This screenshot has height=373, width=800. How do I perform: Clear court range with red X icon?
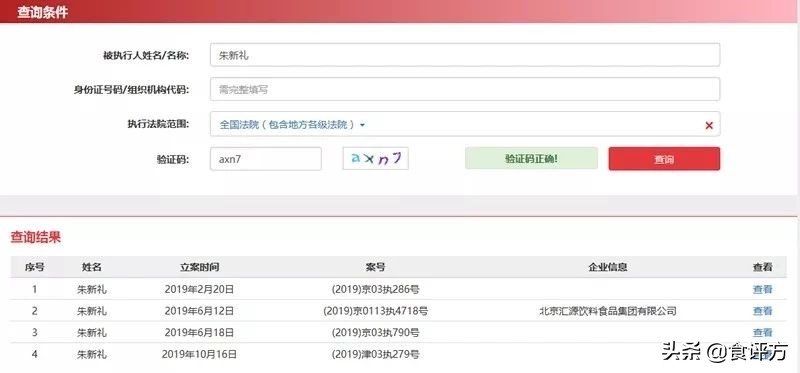709,126
